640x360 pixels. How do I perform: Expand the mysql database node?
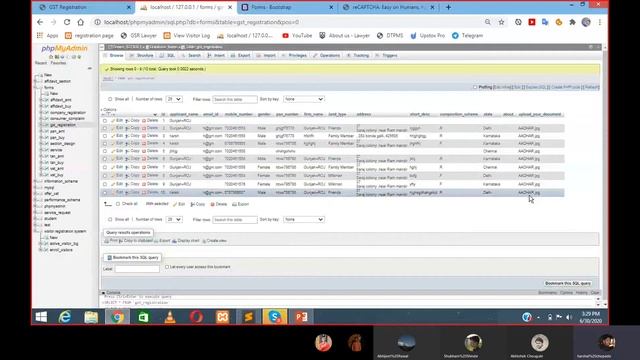(x=36, y=188)
